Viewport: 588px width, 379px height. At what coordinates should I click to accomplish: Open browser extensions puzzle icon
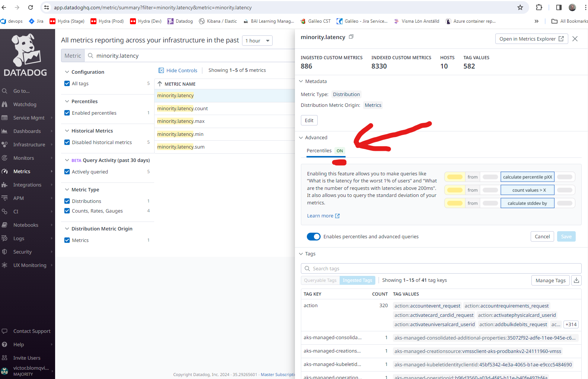coord(539,7)
